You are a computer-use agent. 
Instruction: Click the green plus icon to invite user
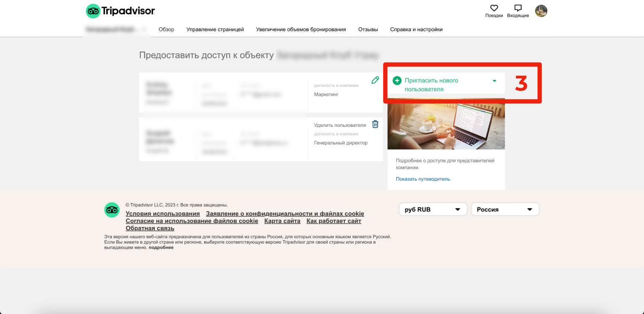click(x=397, y=80)
